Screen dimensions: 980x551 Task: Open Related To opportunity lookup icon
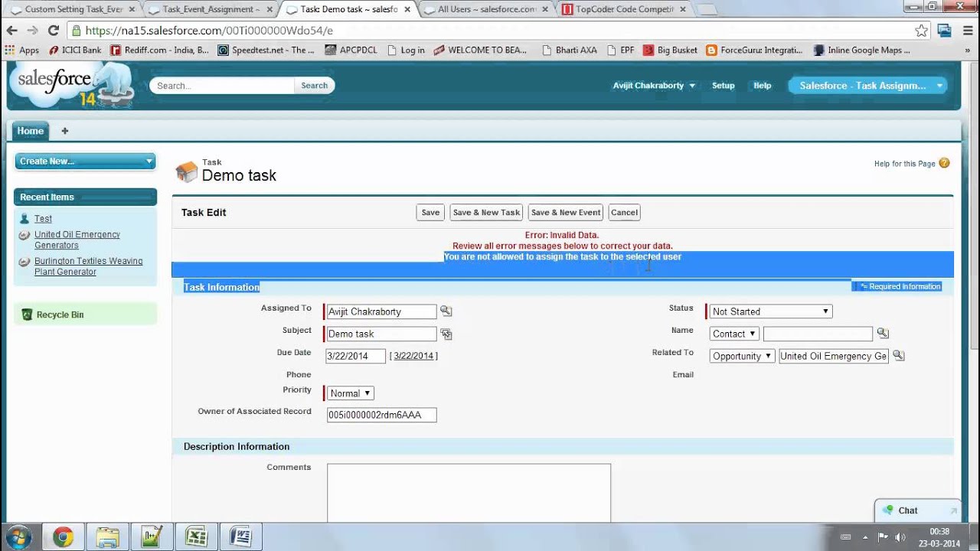point(899,356)
